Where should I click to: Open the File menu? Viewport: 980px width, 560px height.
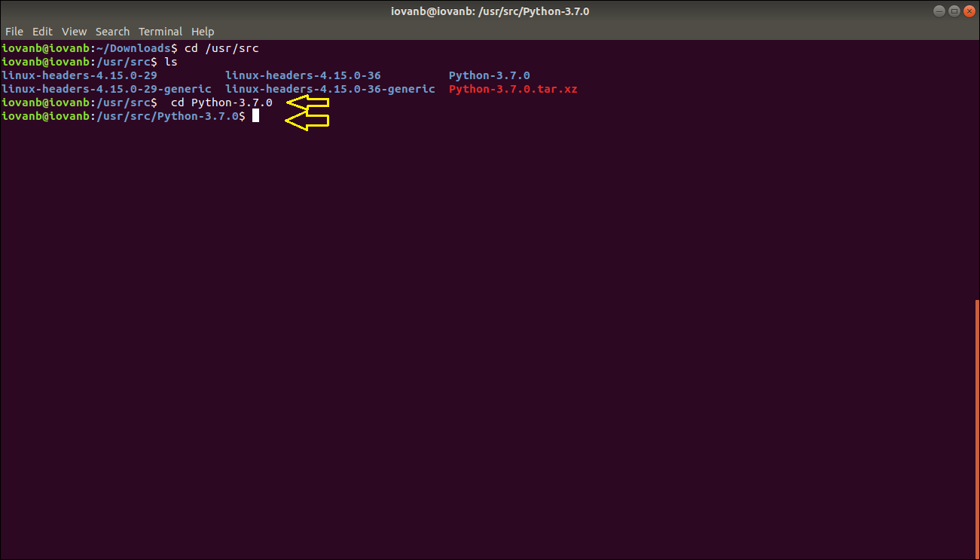coord(14,31)
